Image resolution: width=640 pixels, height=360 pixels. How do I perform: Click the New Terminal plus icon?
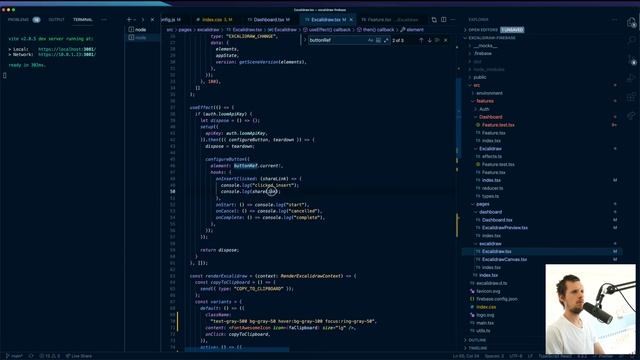point(129,20)
